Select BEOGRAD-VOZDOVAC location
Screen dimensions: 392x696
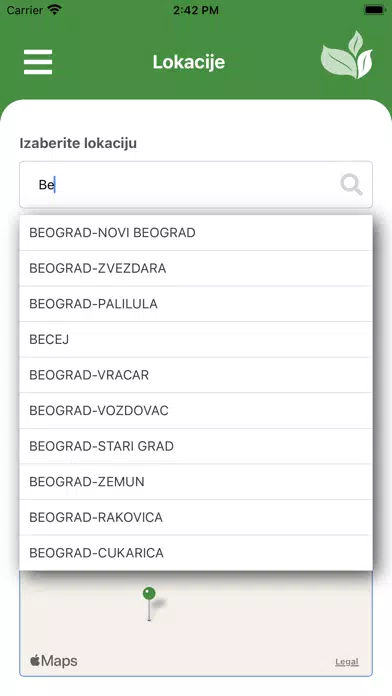coord(196,411)
